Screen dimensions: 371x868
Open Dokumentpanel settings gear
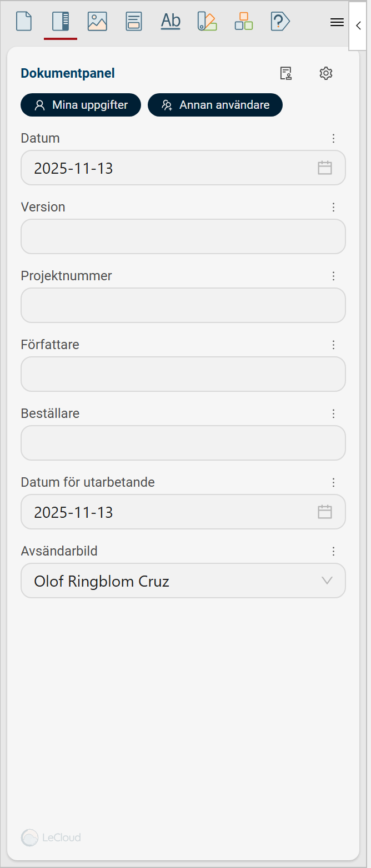coord(326,73)
